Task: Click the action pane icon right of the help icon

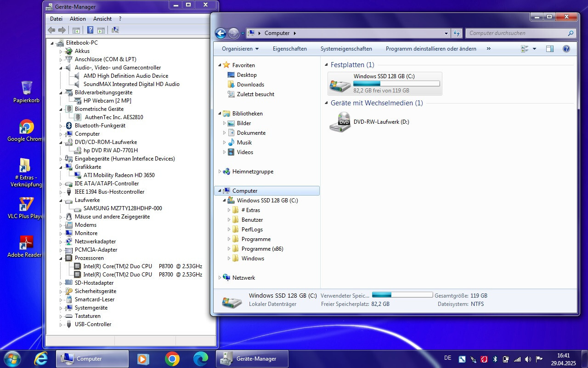Action: coord(101,30)
